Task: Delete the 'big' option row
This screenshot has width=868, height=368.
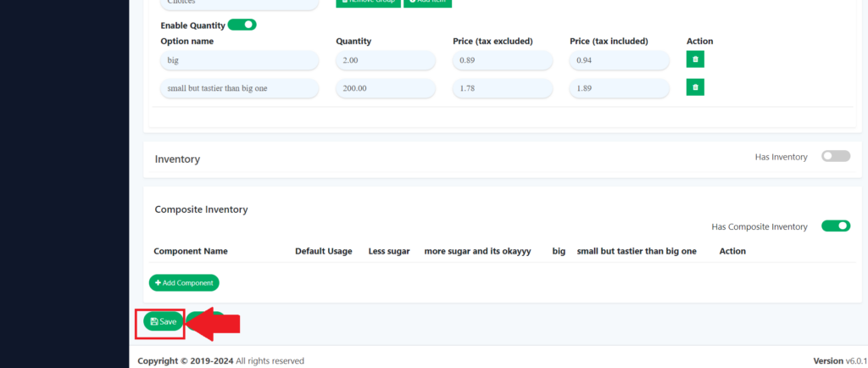Action: (695, 59)
